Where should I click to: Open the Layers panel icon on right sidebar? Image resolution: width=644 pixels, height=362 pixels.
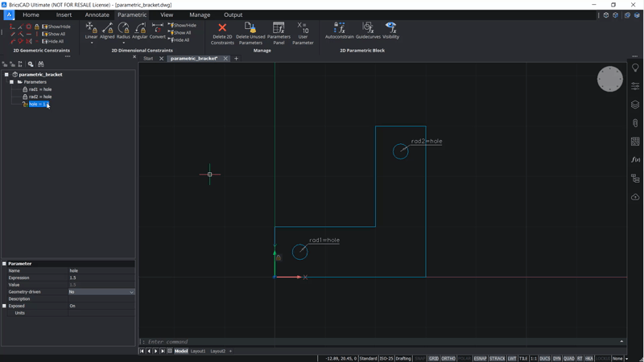635,105
